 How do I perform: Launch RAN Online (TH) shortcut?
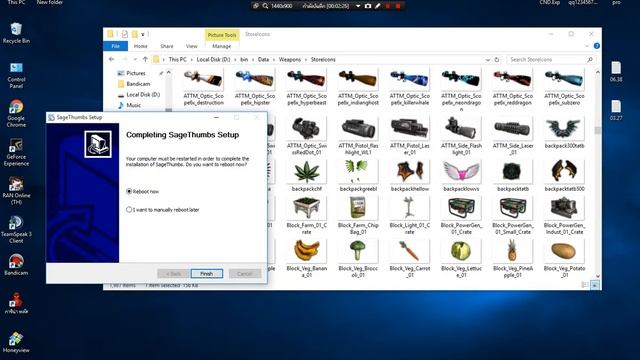click(16, 191)
